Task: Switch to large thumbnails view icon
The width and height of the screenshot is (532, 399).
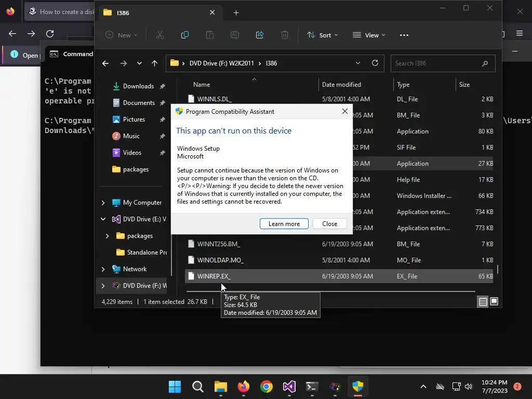Action: point(494,301)
